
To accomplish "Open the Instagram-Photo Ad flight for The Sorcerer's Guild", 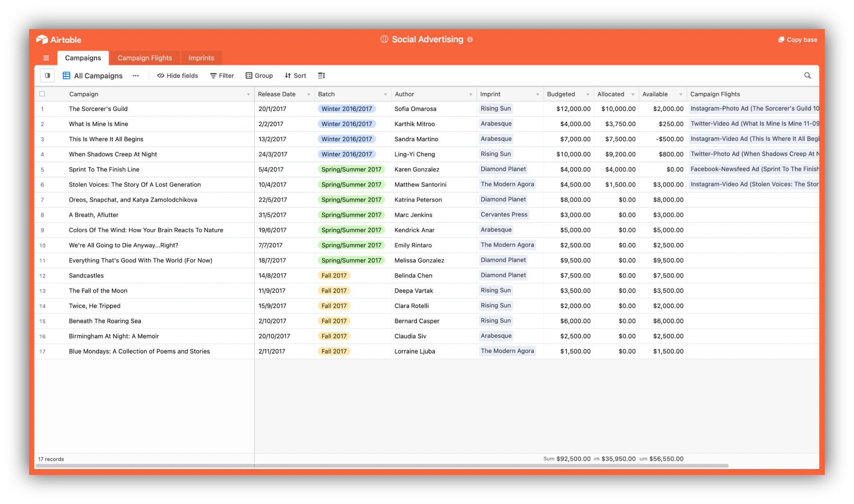I will pyautogui.click(x=754, y=108).
